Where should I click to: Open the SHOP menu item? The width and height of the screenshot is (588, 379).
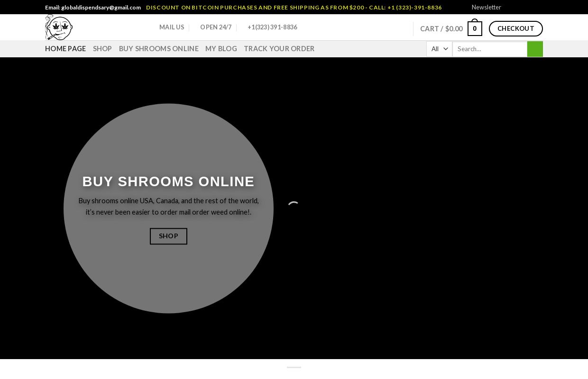point(102,48)
